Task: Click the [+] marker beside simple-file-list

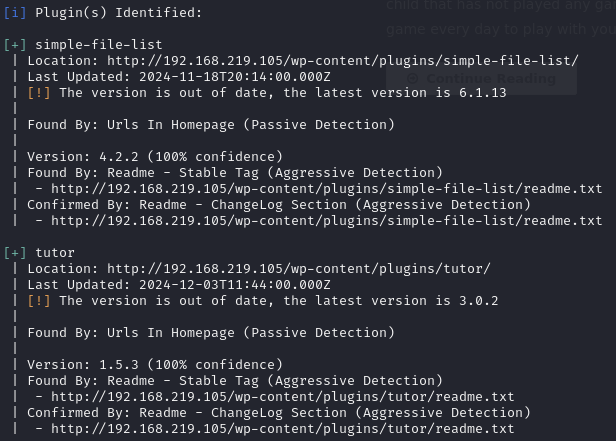Action: [14, 45]
